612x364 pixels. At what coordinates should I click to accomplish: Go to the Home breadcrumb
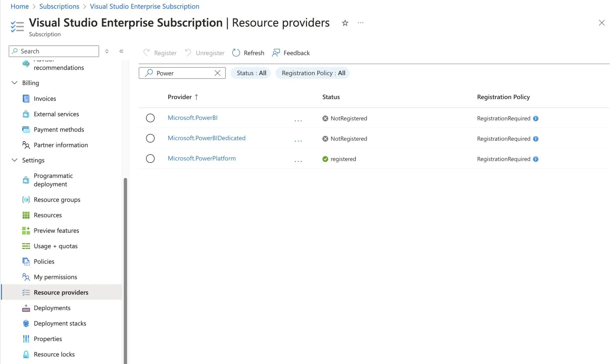pos(20,6)
